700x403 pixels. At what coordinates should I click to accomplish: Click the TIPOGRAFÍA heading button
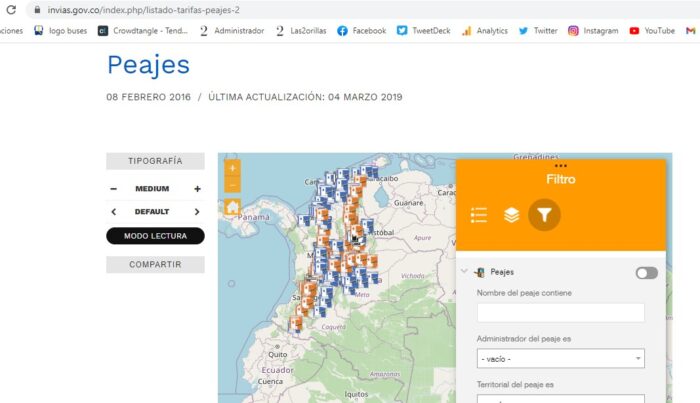(155, 161)
